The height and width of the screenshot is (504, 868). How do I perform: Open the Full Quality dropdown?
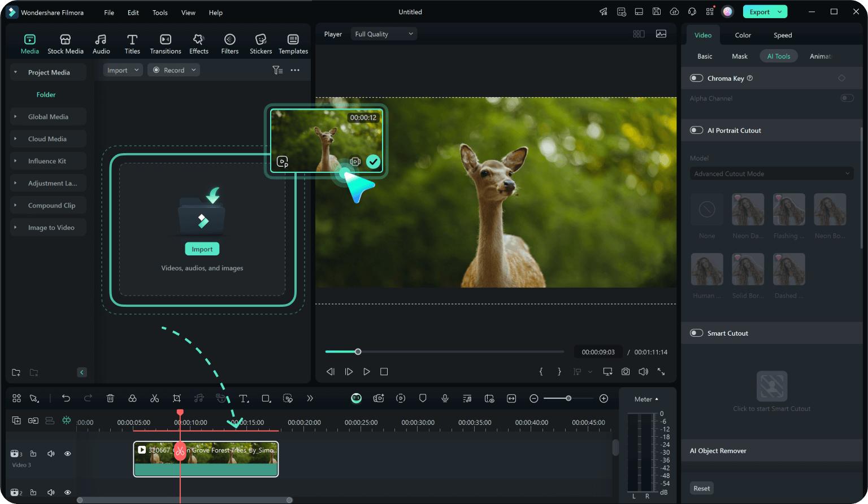[384, 34]
